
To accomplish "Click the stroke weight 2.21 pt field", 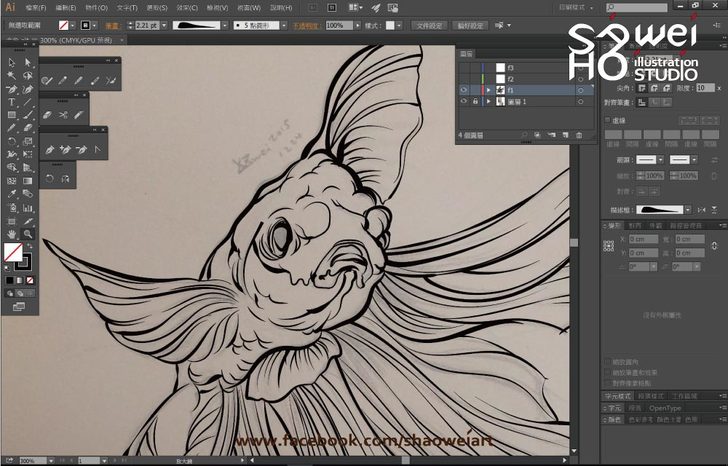I will point(145,25).
